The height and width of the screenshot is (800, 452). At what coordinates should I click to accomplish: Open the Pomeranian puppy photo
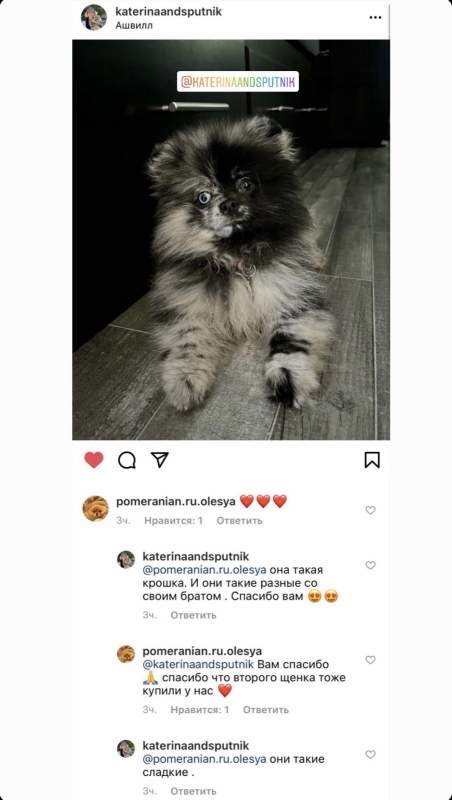(x=231, y=240)
